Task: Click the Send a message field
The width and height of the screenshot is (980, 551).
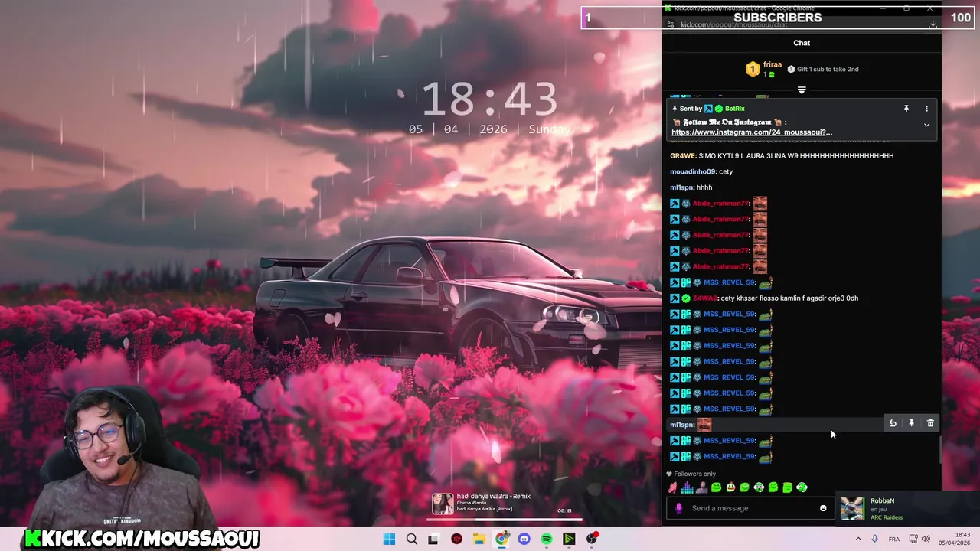Action: tap(750, 508)
